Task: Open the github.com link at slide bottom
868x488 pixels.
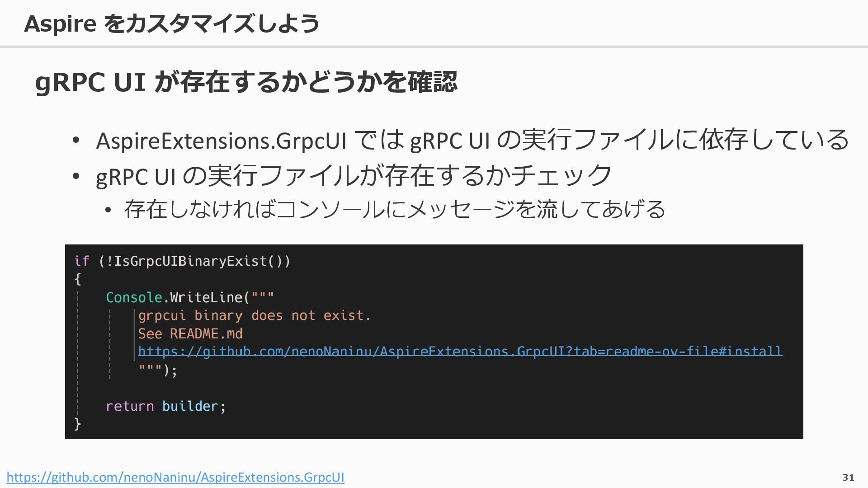Action: tap(175, 477)
